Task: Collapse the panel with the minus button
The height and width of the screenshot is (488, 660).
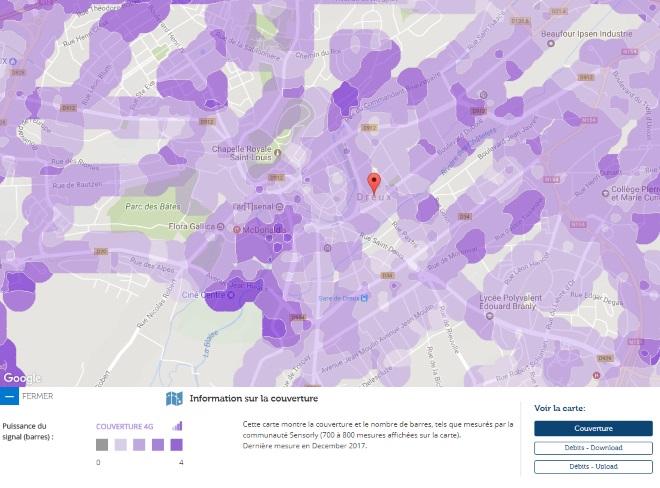Action: (x=9, y=397)
